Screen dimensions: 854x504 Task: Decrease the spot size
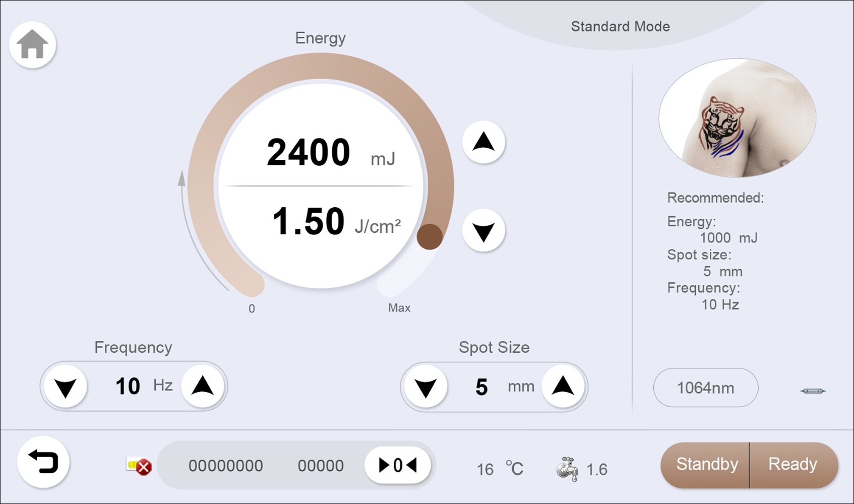426,387
